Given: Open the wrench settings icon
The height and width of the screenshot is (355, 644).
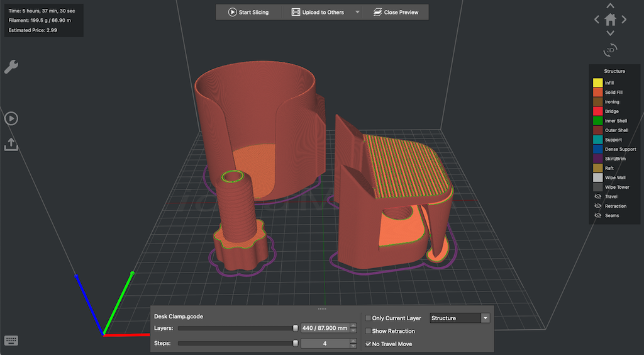Looking at the screenshot, I should click(11, 67).
